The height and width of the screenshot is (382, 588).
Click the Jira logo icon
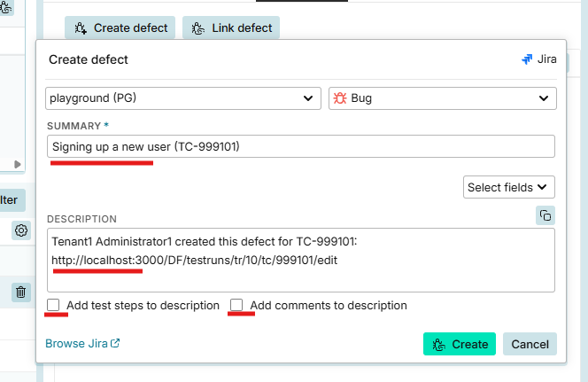tap(527, 59)
